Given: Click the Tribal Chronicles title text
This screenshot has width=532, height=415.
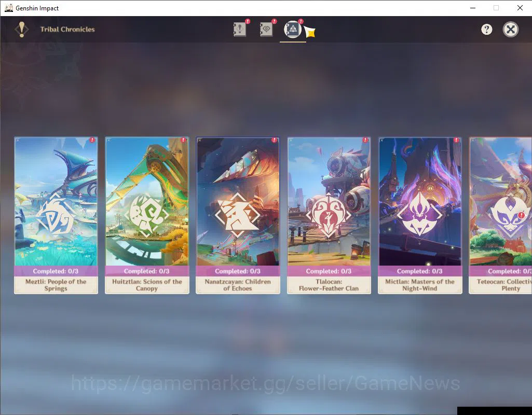Looking at the screenshot, I should [67, 30].
